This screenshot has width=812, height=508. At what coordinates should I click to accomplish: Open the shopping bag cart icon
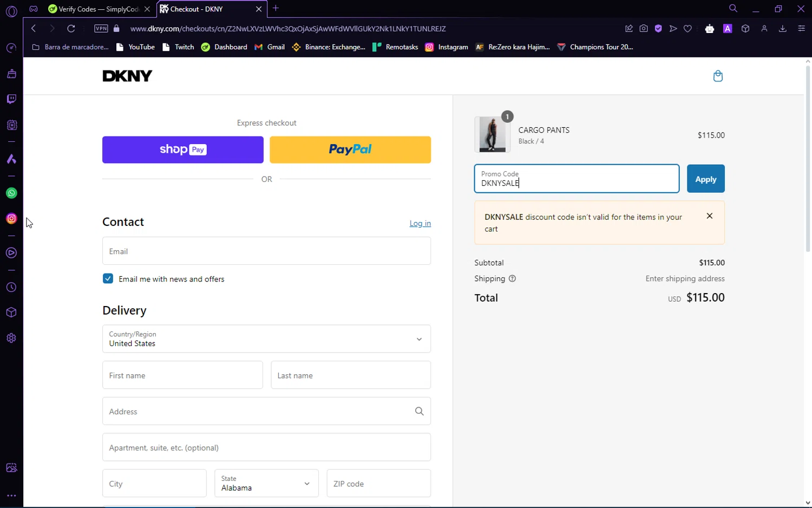718,76
